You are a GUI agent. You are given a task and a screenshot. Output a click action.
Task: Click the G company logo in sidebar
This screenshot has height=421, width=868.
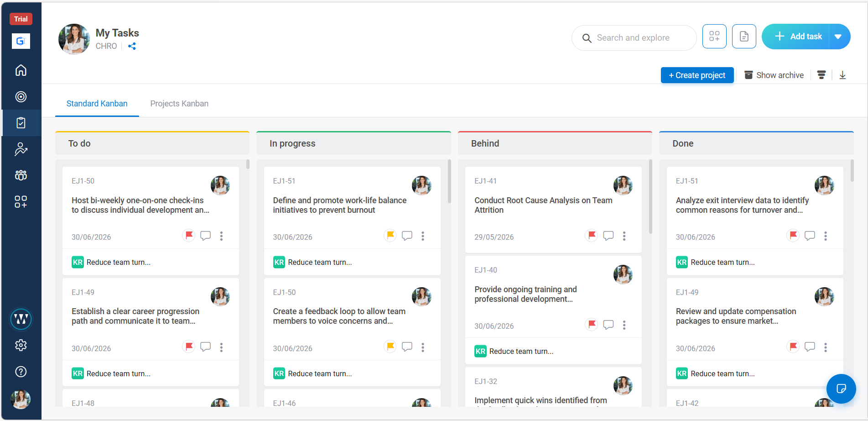click(21, 41)
